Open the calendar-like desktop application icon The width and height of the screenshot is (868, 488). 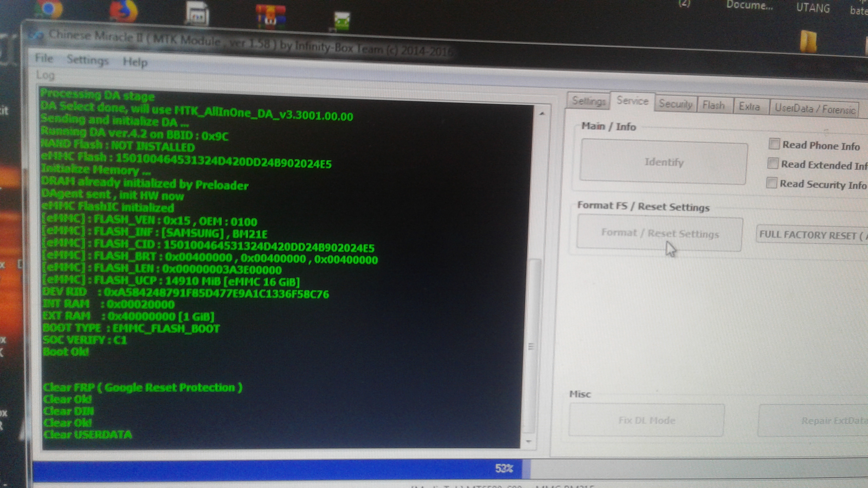[x=197, y=14]
